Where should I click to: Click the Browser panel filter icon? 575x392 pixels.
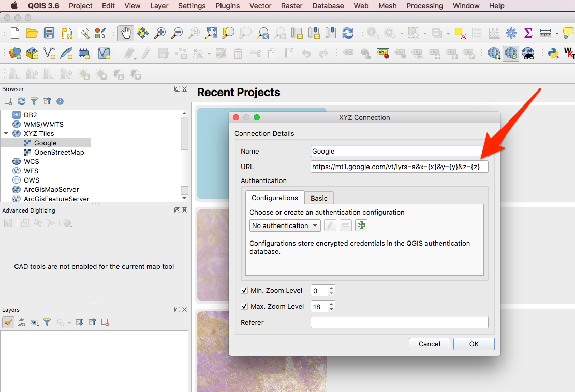34,101
